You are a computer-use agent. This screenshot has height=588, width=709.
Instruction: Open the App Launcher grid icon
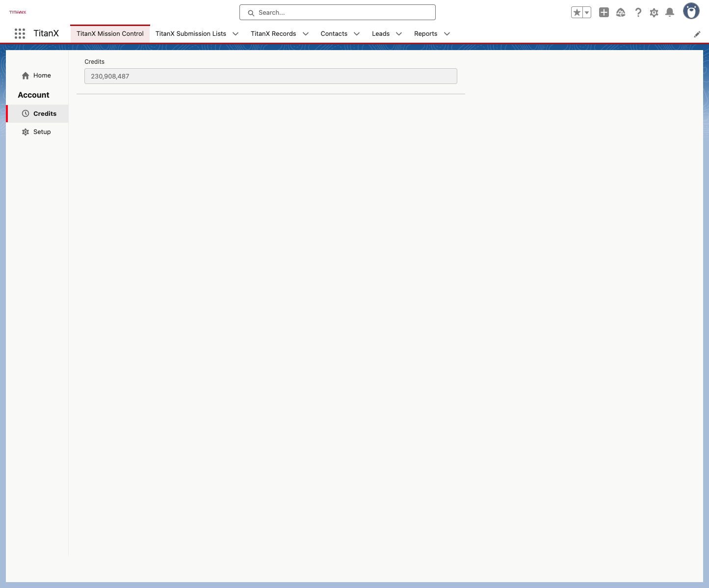tap(20, 33)
